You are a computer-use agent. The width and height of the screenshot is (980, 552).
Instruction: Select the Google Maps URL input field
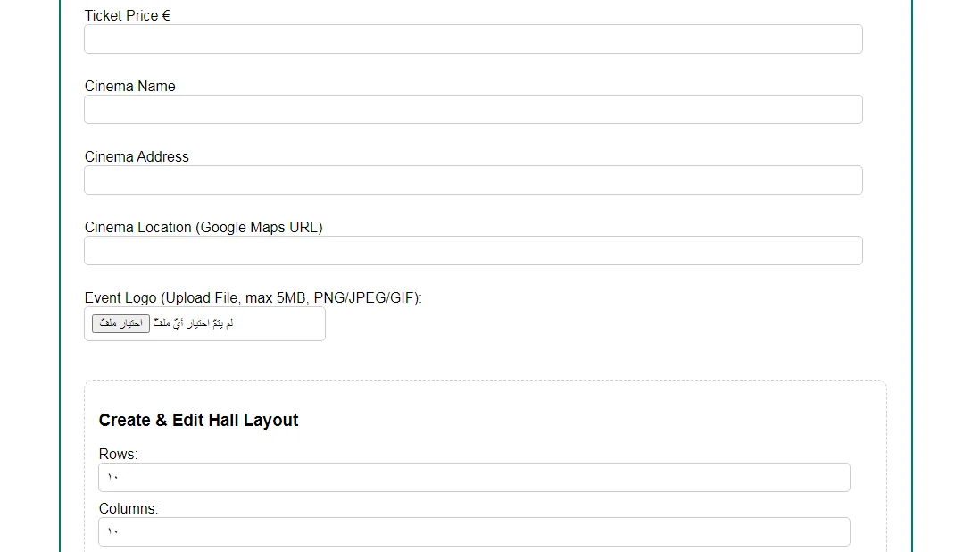point(473,250)
